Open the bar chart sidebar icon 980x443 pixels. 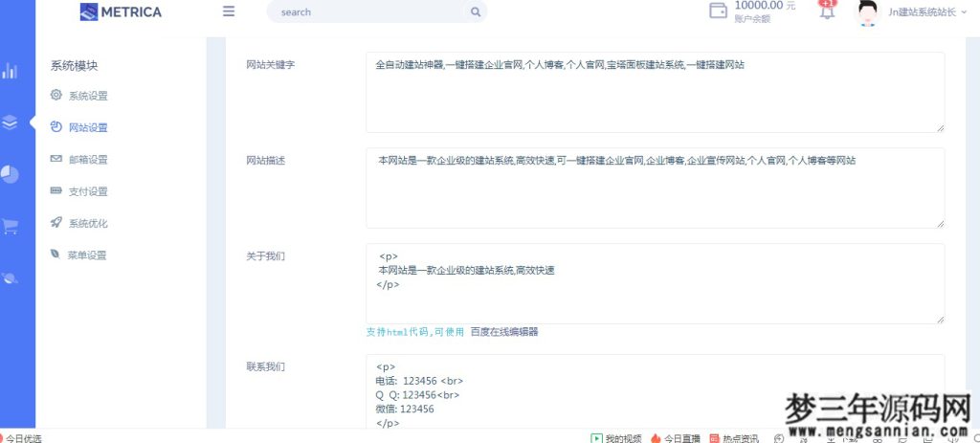[10, 71]
